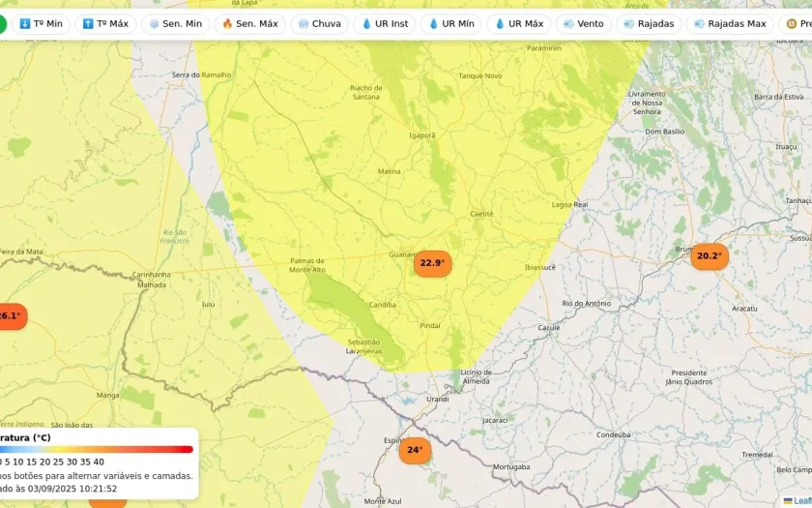Click the Condeúba town label
Viewport: 812px width, 508px height.
pyautogui.click(x=613, y=434)
